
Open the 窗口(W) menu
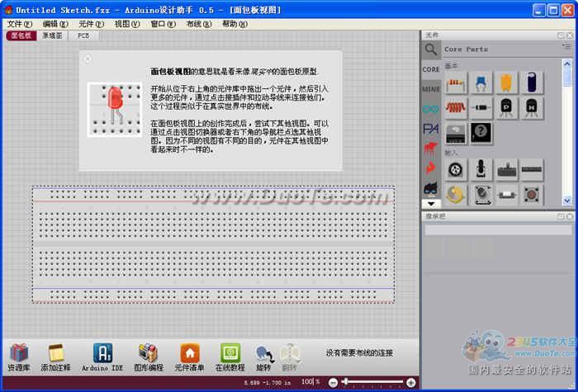point(163,24)
